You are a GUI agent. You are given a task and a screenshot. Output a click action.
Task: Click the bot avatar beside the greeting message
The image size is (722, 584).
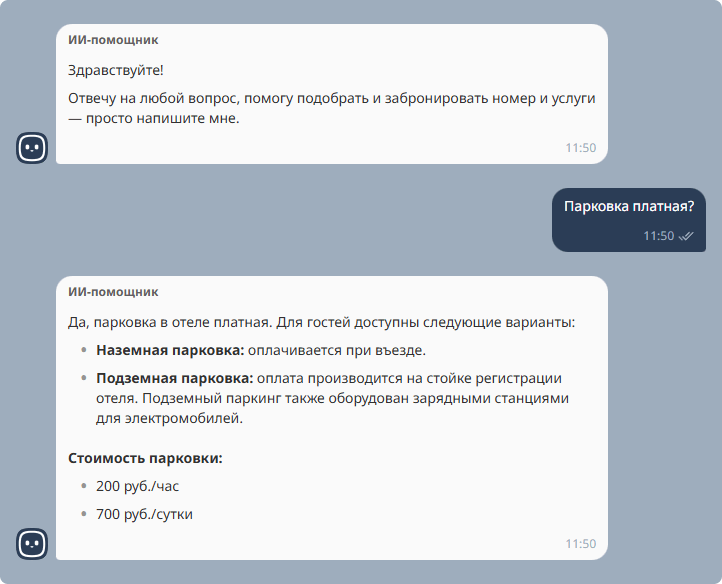coord(32,148)
